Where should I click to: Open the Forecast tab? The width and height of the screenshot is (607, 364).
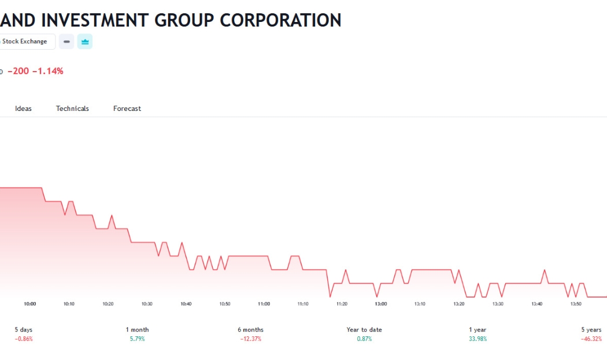click(127, 109)
